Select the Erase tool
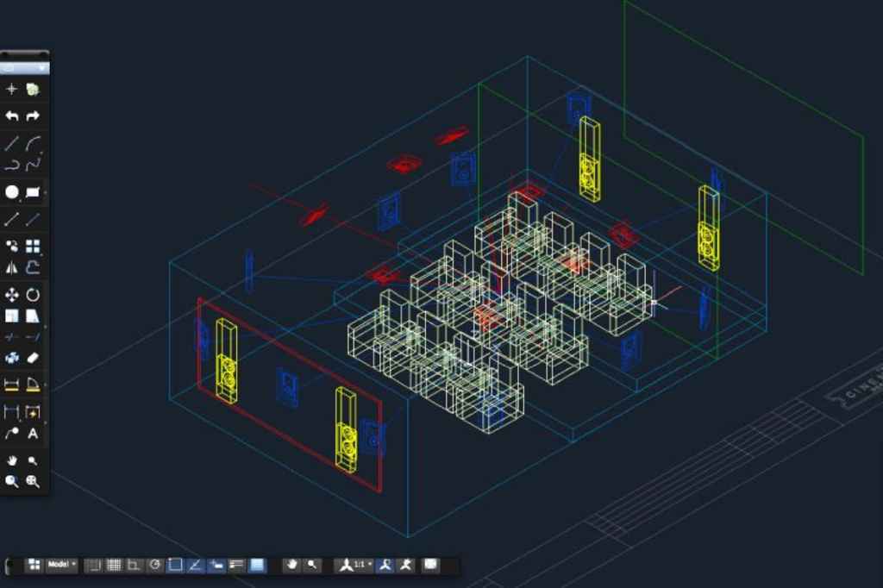 (x=33, y=358)
